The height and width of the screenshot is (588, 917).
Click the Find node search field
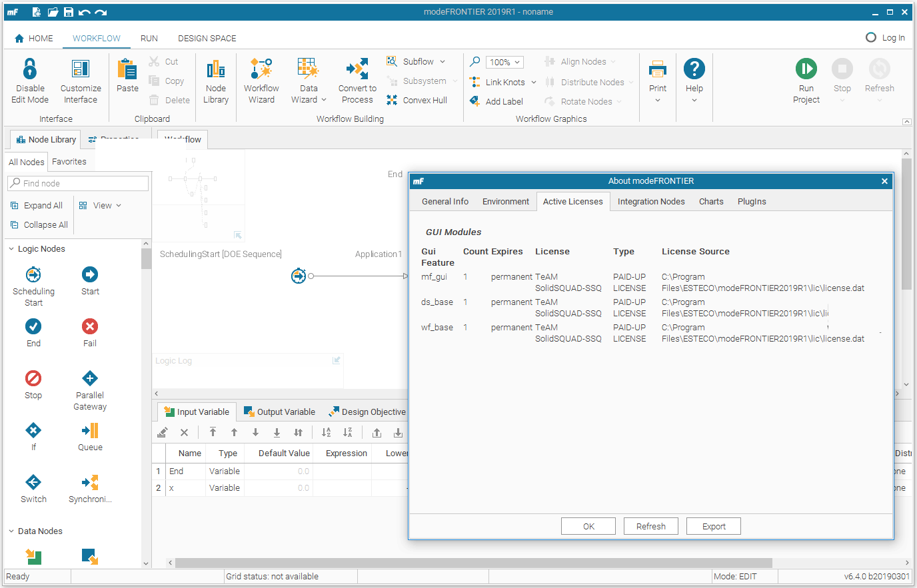pyautogui.click(x=78, y=182)
